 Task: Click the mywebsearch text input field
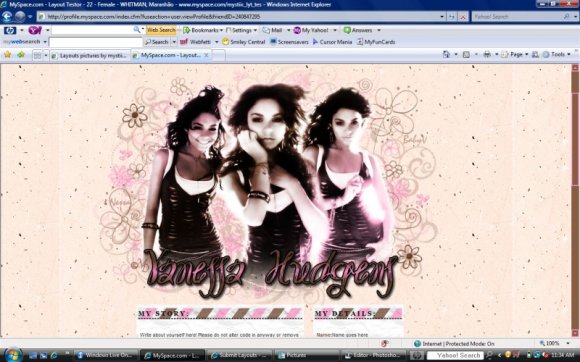tap(95, 42)
